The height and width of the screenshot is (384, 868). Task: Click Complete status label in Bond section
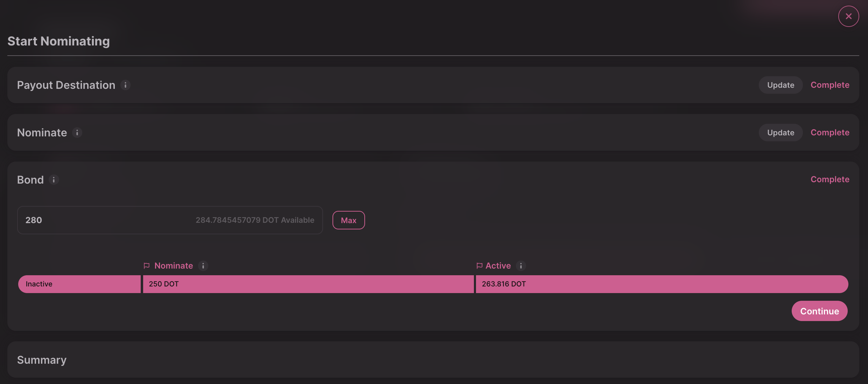tap(830, 179)
